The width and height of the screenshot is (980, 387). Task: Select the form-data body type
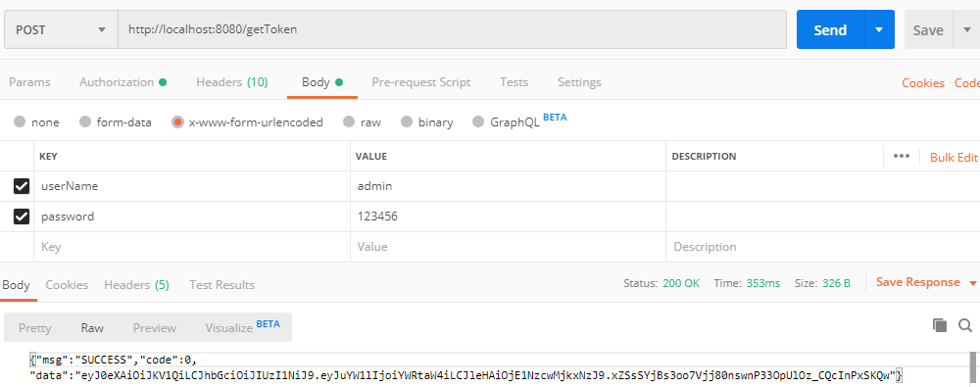click(116, 121)
